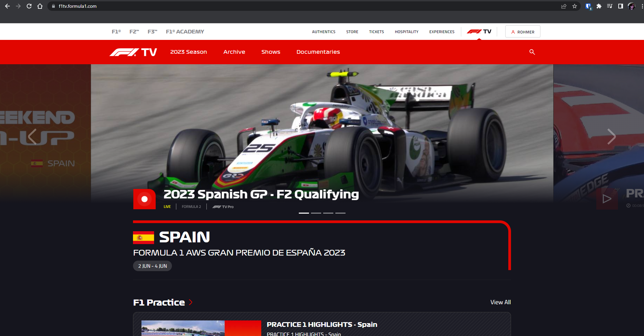Image resolution: width=644 pixels, height=336 pixels.
Task: Open Hospitality link
Action: click(406, 32)
